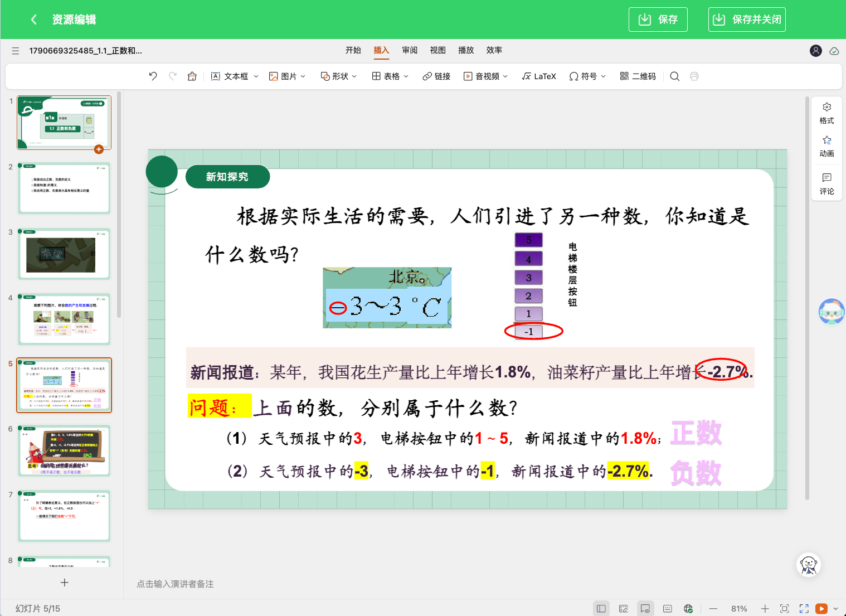846x616 pixels.
Task: Open the 格式 panel in the right sidebar
Action: [x=827, y=113]
